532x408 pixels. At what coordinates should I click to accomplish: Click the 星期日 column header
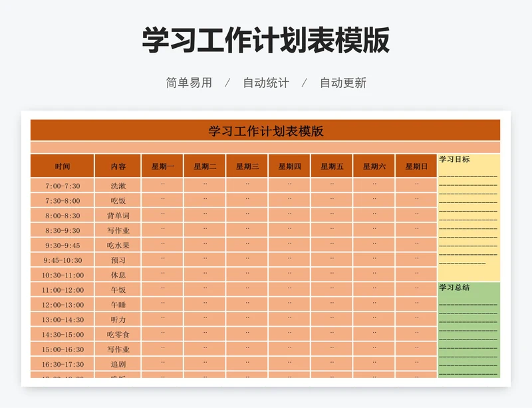pos(416,166)
